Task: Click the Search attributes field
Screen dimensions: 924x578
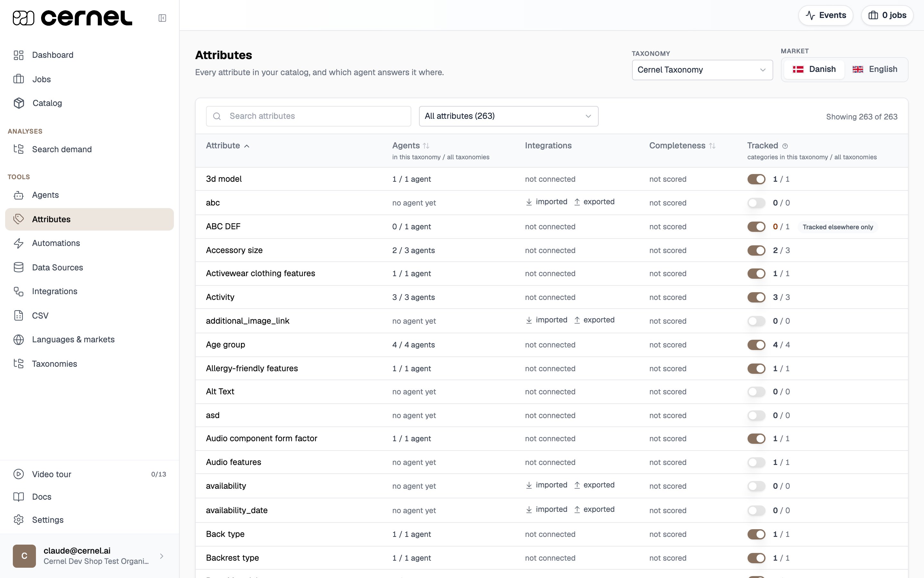Action: tap(309, 116)
